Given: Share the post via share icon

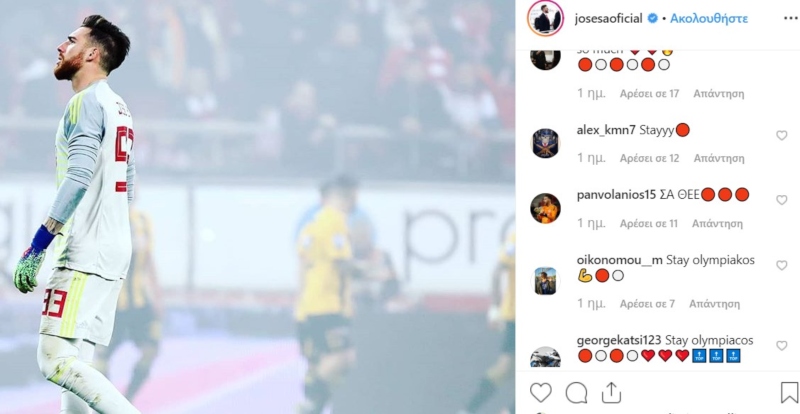Looking at the screenshot, I should 611,393.
